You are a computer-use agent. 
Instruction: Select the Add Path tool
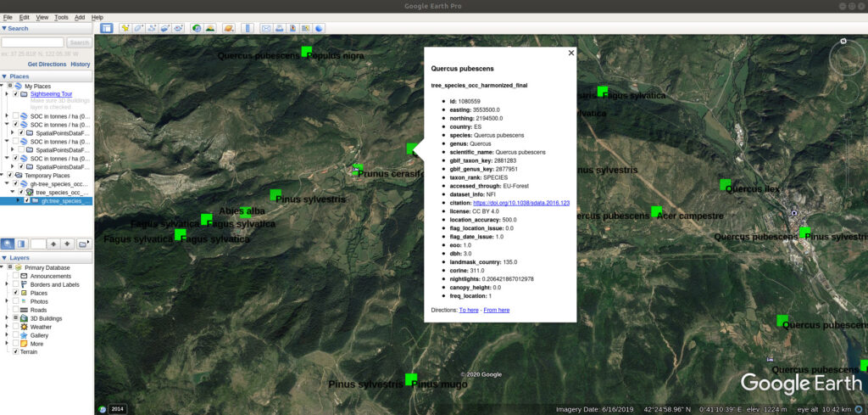point(152,28)
